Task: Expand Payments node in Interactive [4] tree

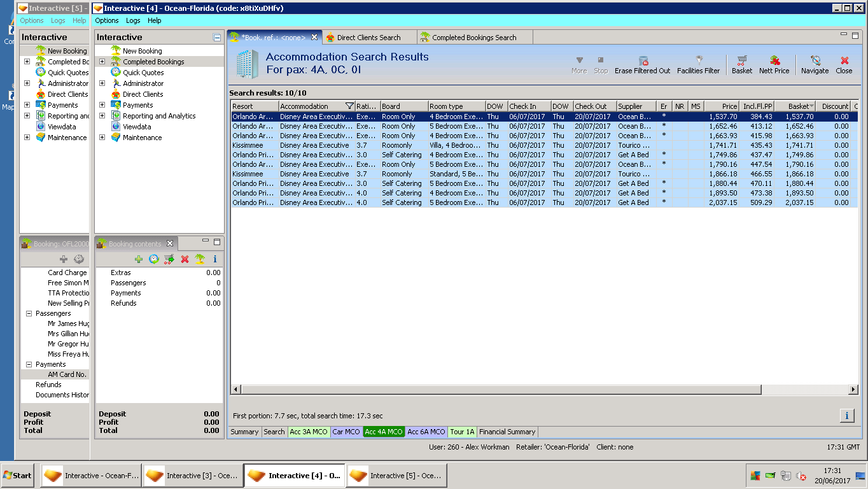Action: coord(102,105)
